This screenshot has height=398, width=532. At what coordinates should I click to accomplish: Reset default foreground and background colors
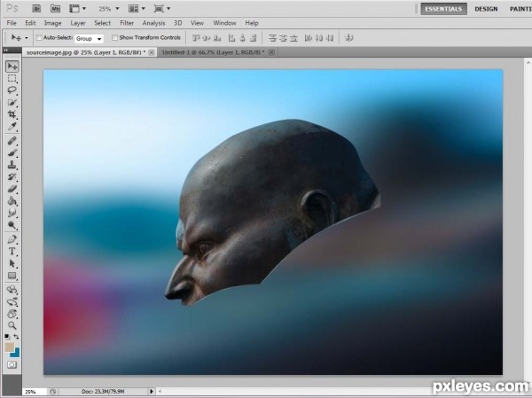[7, 337]
